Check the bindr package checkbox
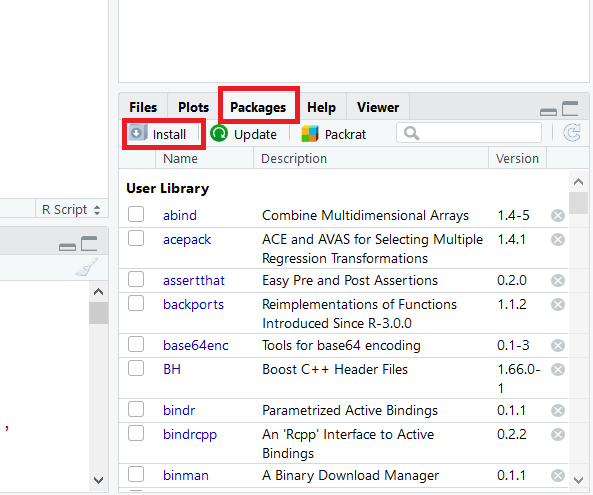 coord(136,409)
